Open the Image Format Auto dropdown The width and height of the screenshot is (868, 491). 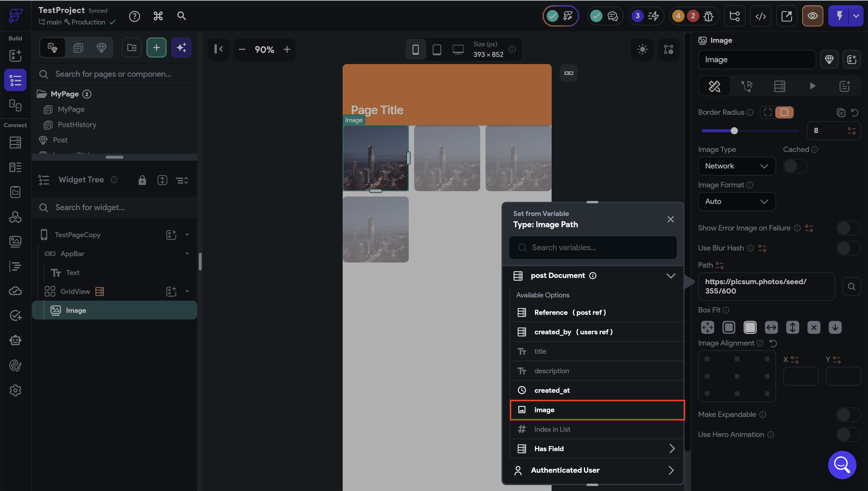coord(736,201)
